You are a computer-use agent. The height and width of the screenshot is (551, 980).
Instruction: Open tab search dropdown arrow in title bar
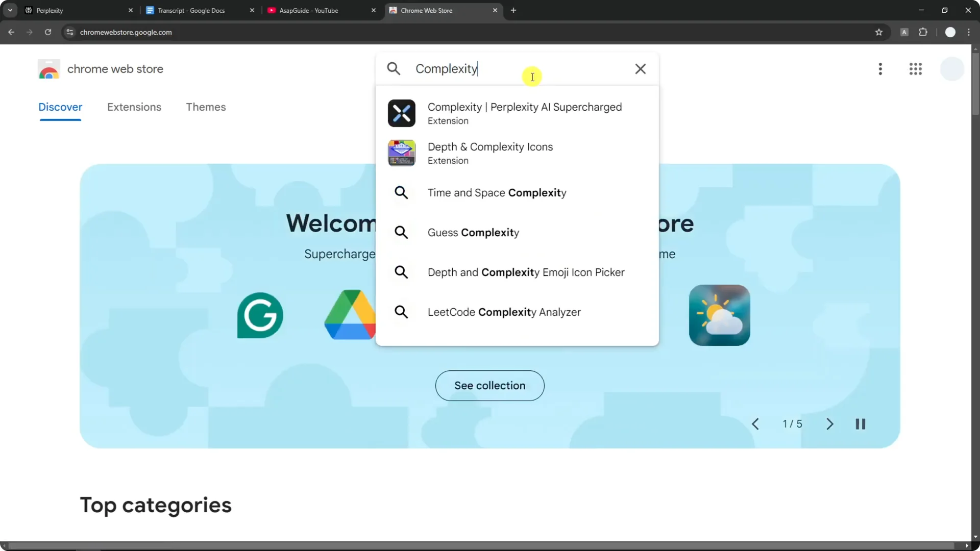[x=10, y=10]
